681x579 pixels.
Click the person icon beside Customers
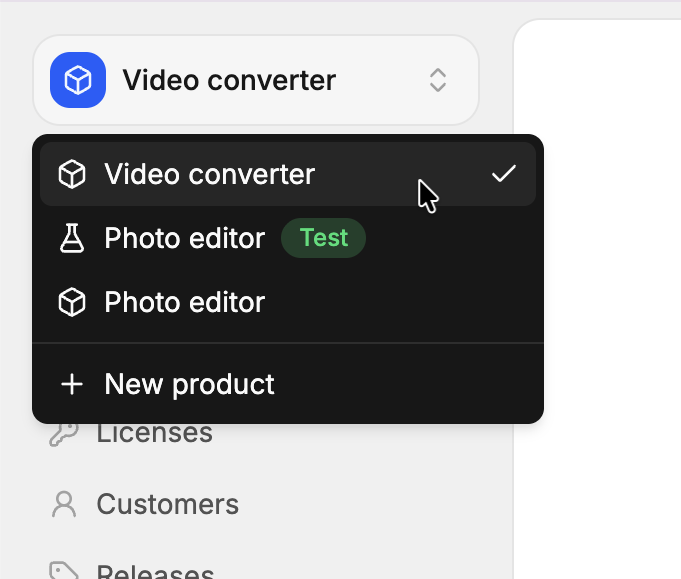coord(64,504)
